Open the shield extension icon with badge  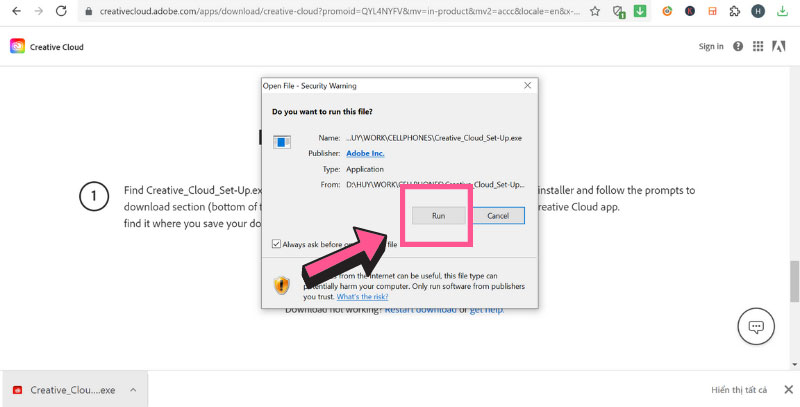(619, 11)
